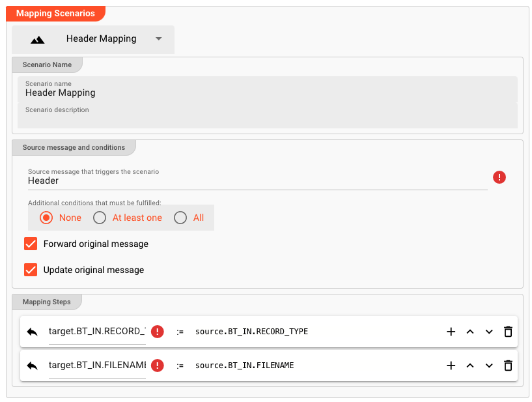Click the reply arrow on FILENAME mapping step
The width and height of the screenshot is (532, 402).
(x=33, y=366)
